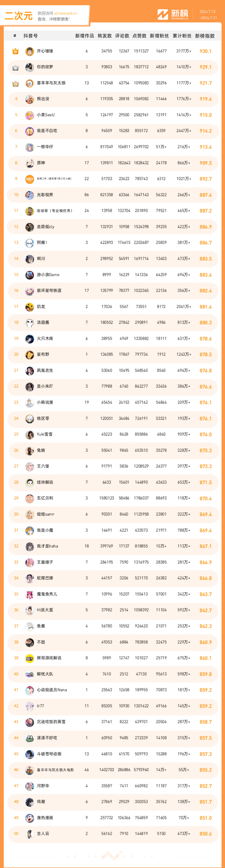
Task: Click the 原神 account avatar
Action: (30, 163)
